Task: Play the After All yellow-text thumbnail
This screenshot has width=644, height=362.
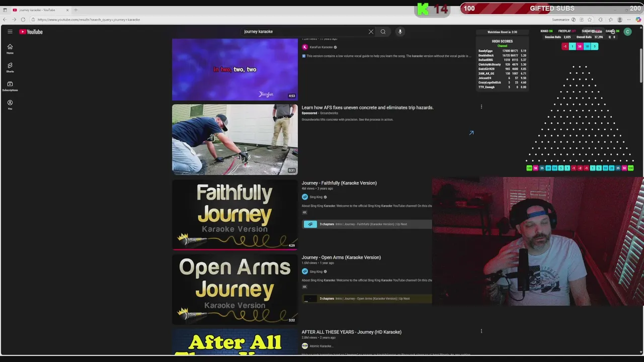Action: (x=234, y=342)
